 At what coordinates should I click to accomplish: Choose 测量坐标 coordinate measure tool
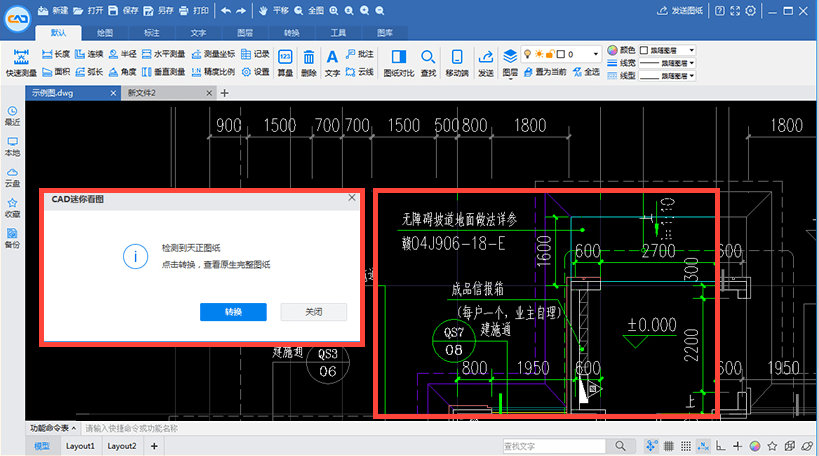(x=213, y=54)
